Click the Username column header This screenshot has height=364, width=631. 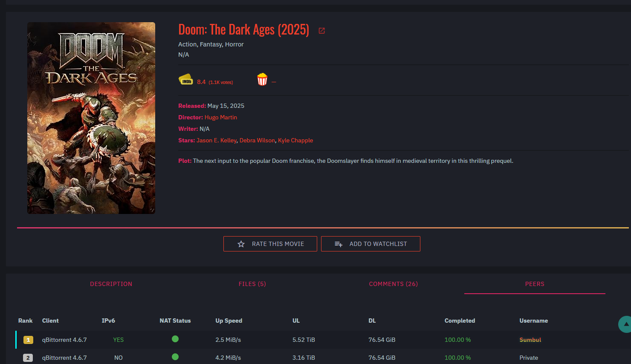534,321
